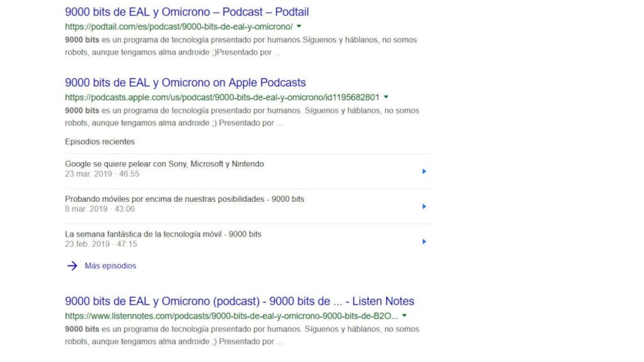Expand the dropdown next to the listennotes.com URL
644x362 pixels.
403,315
